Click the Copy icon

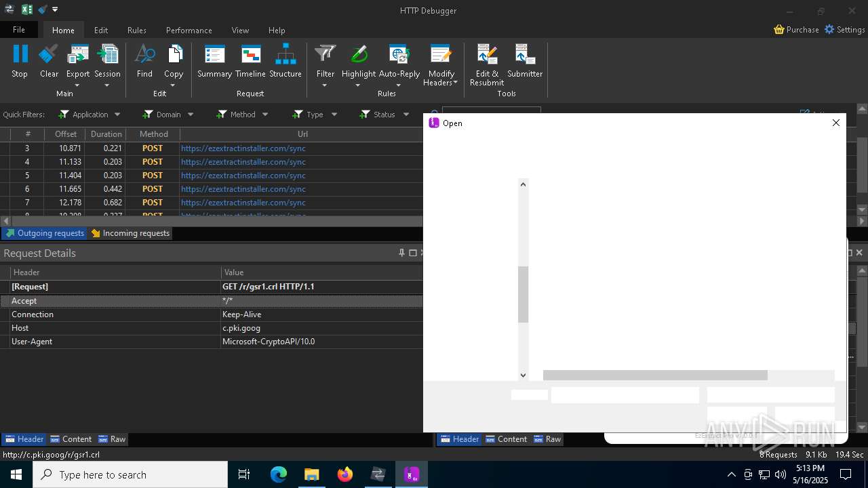point(174,54)
